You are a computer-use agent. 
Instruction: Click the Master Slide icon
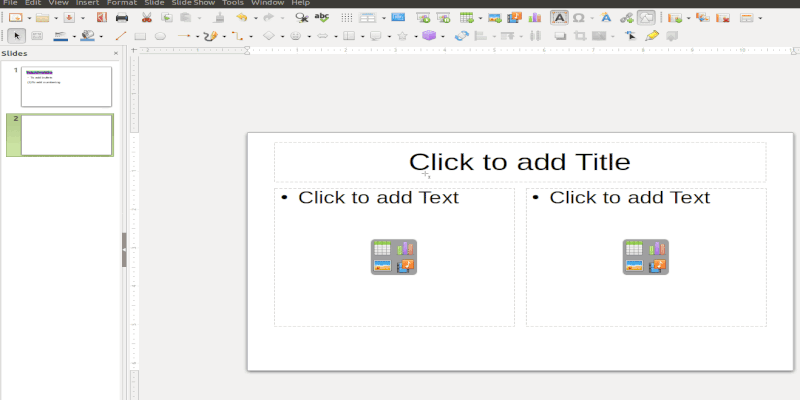pyautogui.click(x=398, y=18)
